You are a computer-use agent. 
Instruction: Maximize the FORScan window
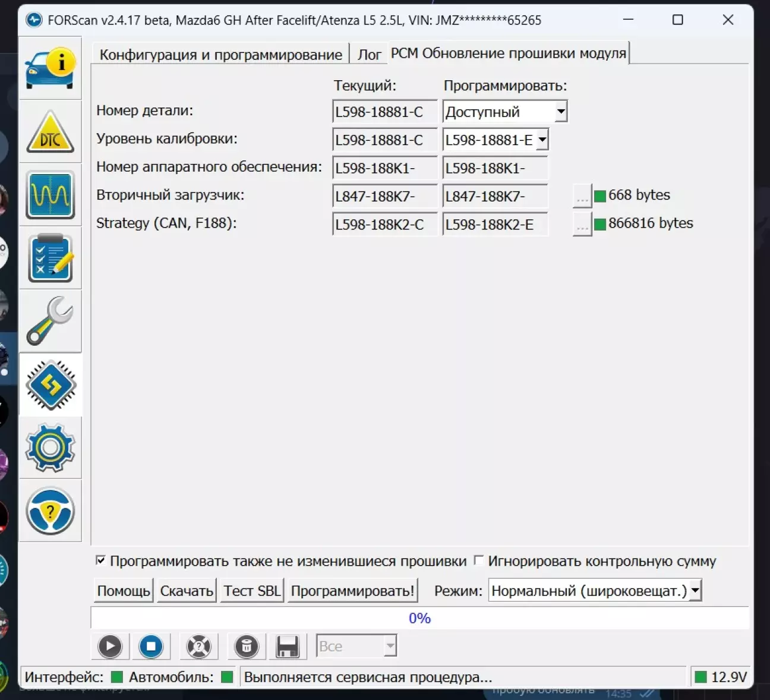[x=677, y=20]
